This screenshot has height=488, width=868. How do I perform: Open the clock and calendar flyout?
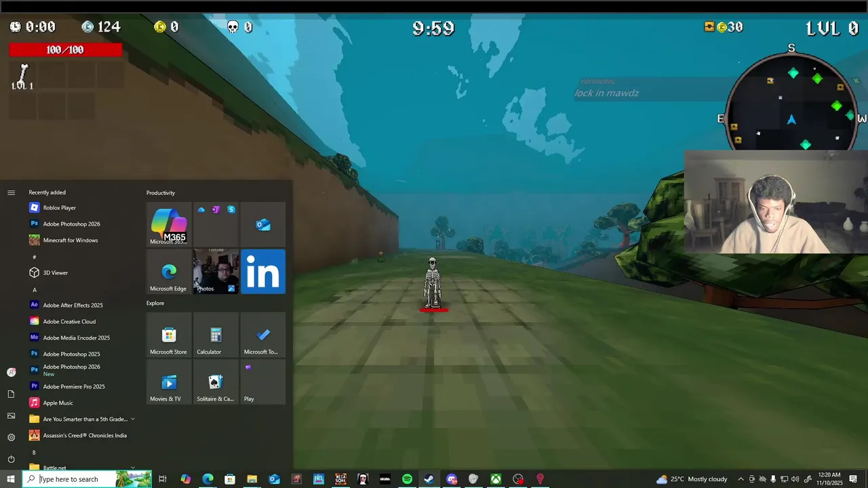(x=829, y=479)
